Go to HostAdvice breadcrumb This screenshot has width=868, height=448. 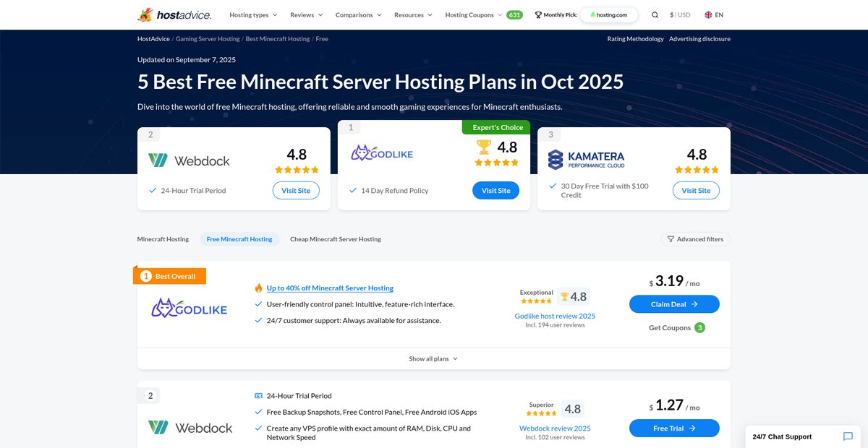click(x=154, y=39)
